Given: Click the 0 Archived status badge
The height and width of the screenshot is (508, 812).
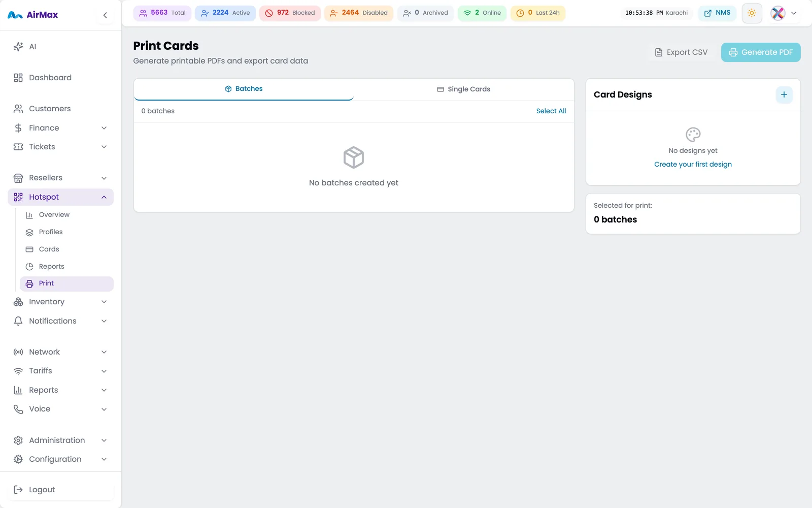Looking at the screenshot, I should 425,13.
